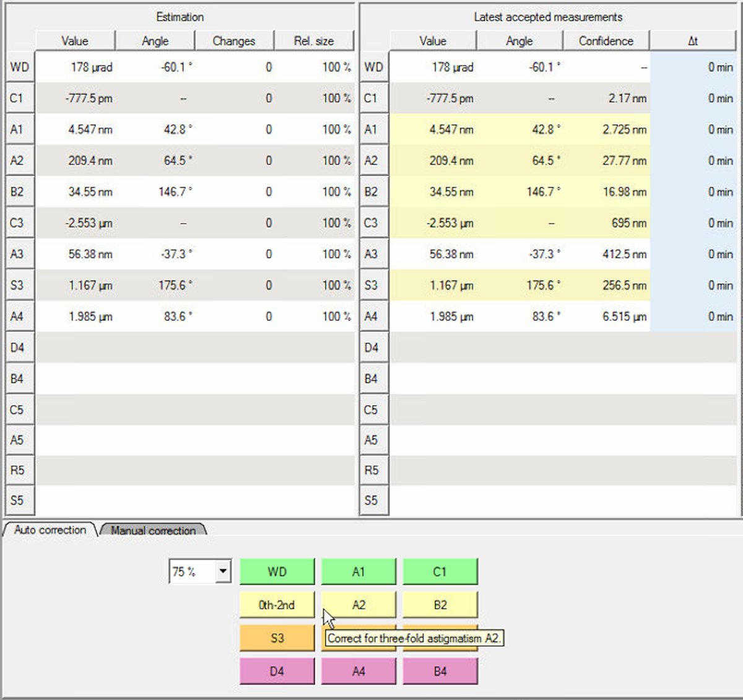Image resolution: width=743 pixels, height=700 pixels.
Task: Click the Rel. size column header
Action: tap(314, 41)
